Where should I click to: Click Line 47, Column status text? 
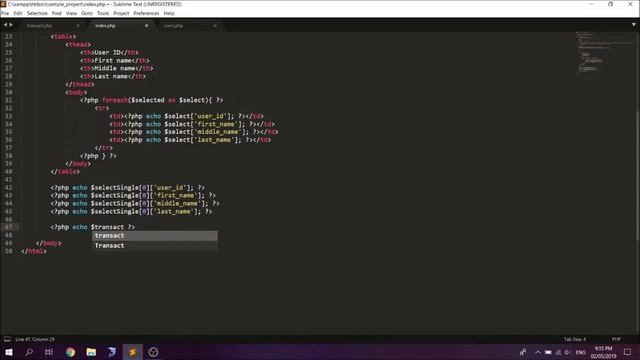pyautogui.click(x=35, y=339)
